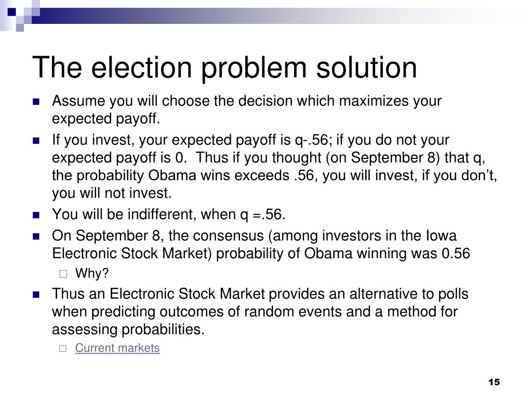This screenshot has width=532, height=399.
Task: Click the slide title 'The election problem solution'
Action: pyautogui.click(x=224, y=68)
